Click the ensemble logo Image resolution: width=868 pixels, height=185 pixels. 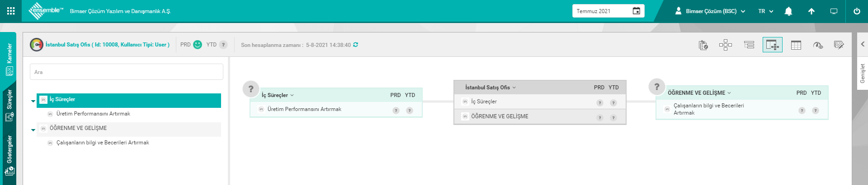click(x=46, y=11)
